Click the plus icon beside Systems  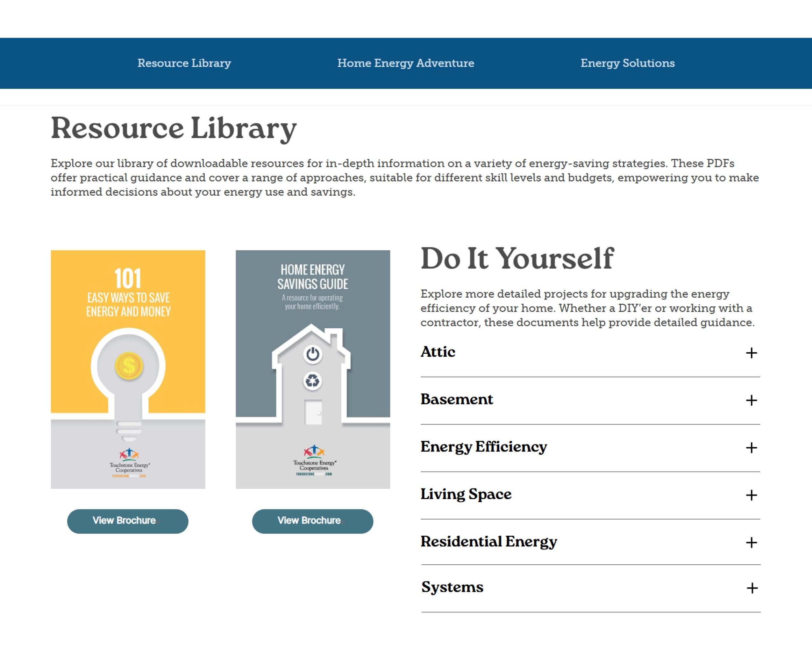[752, 588]
